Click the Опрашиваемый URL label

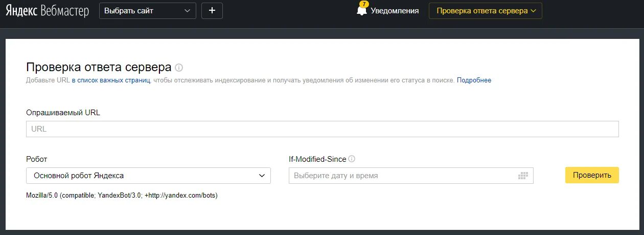coord(63,113)
